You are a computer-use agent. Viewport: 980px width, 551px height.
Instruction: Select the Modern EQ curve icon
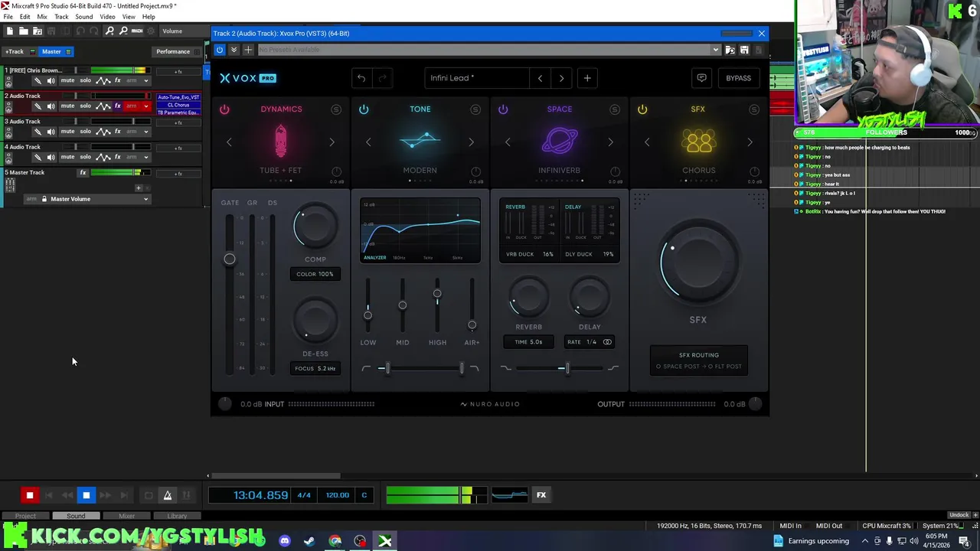point(420,142)
